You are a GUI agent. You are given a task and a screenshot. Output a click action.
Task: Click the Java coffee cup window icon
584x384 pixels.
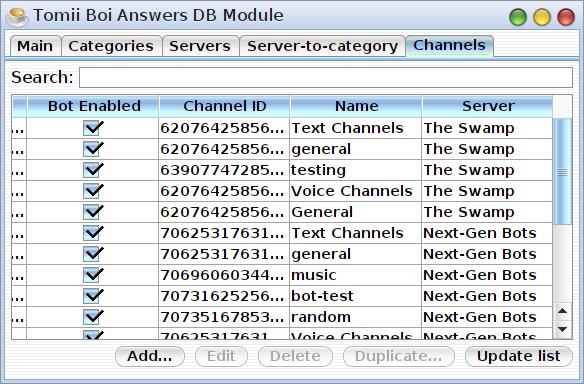click(17, 17)
